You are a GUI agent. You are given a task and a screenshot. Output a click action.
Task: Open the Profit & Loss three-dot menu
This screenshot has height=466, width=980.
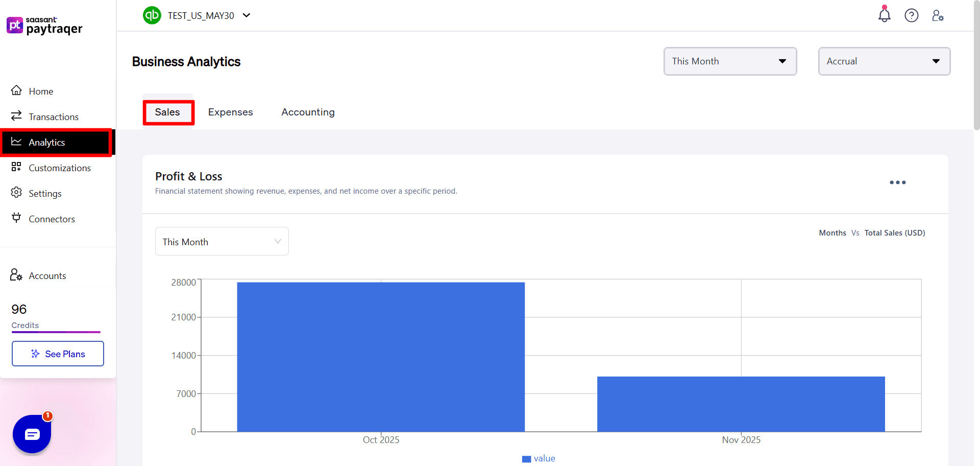pos(897,182)
